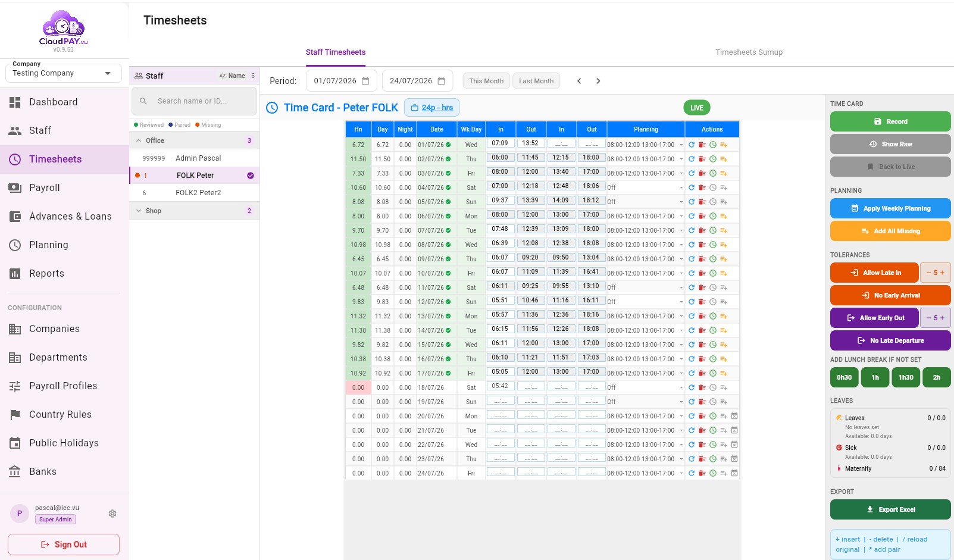Delete punches on the 02/07/26 row

pos(702,159)
